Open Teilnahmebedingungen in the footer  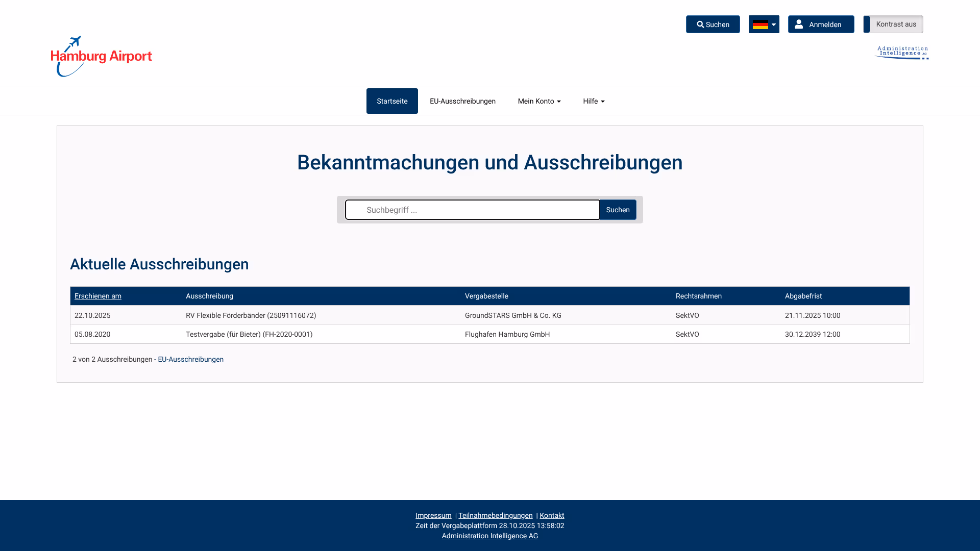(495, 515)
